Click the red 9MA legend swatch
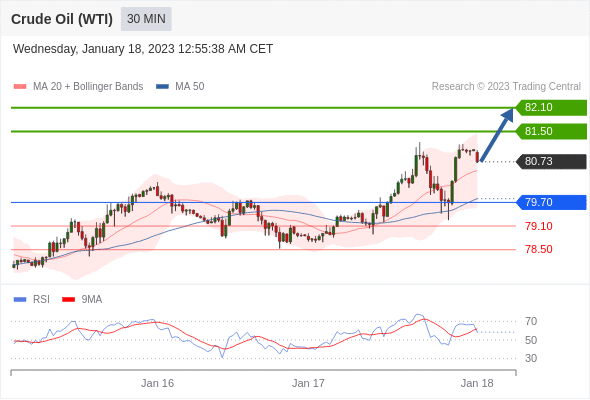This screenshot has height=400, width=590. [68, 300]
